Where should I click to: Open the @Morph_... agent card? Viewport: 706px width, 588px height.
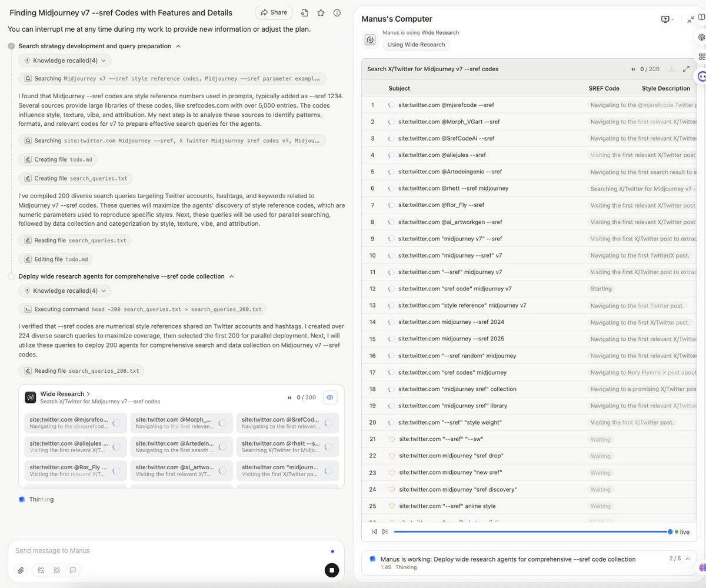coord(182,423)
